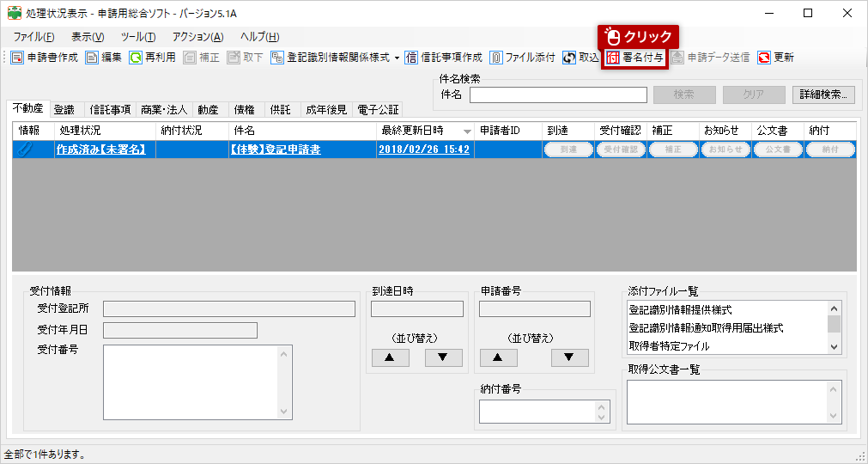Click the 受付登記所 field
This screenshot has height=464, width=868.
click(229, 309)
